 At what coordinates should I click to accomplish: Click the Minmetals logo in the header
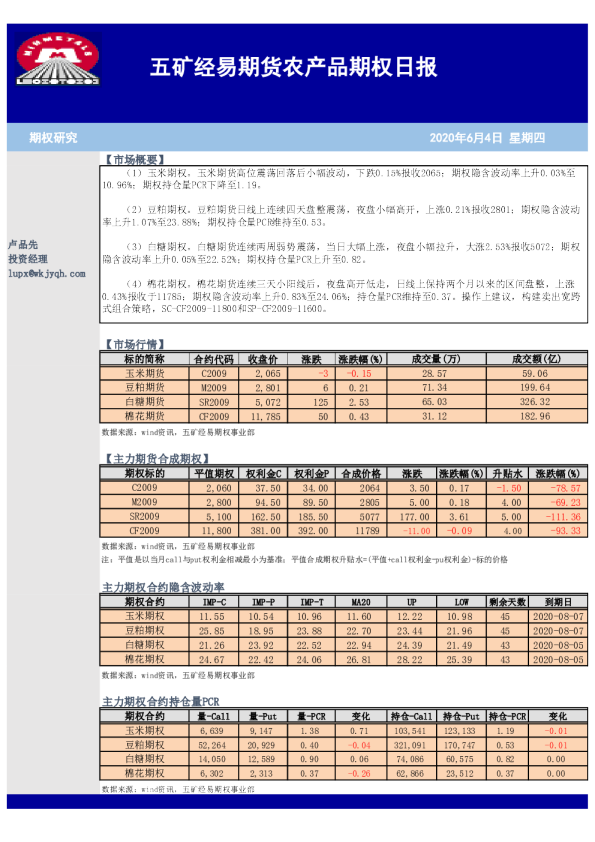[57, 59]
